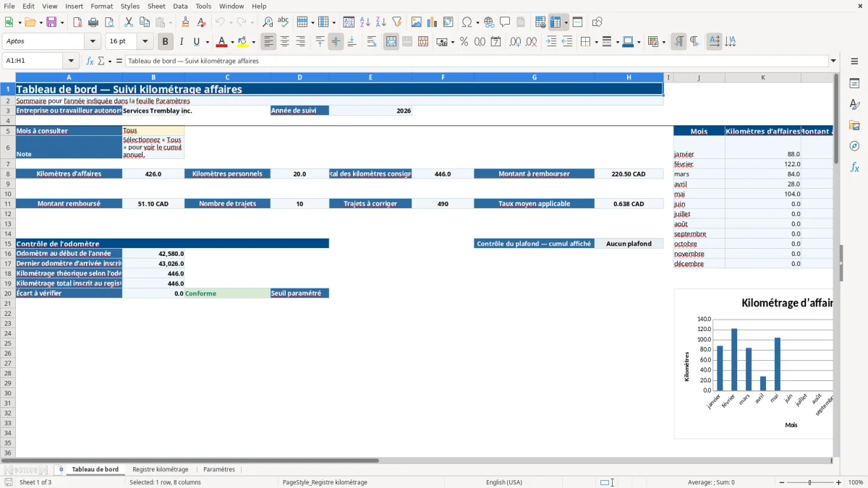Viewport: 868px width, 488px height.
Task: Toggle Bold formatting
Action: click(x=165, y=42)
